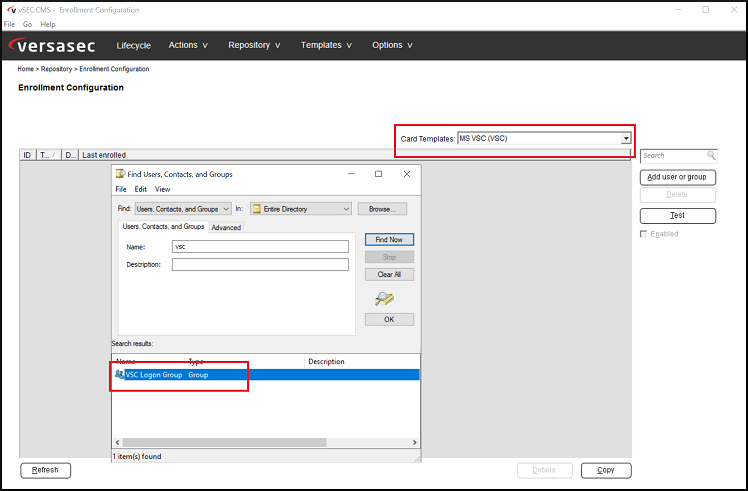Close the Find Users dialog
The width and height of the screenshot is (748, 491).
tap(407, 174)
